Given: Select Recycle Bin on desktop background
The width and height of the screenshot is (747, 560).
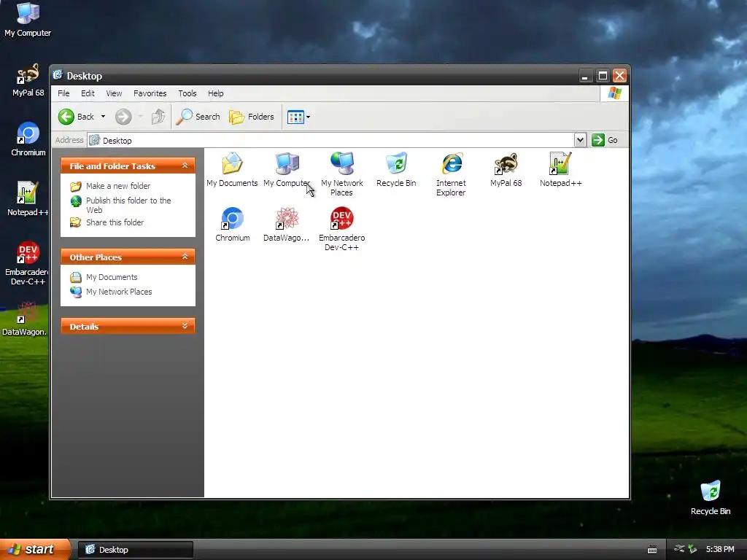Looking at the screenshot, I should [x=711, y=498].
